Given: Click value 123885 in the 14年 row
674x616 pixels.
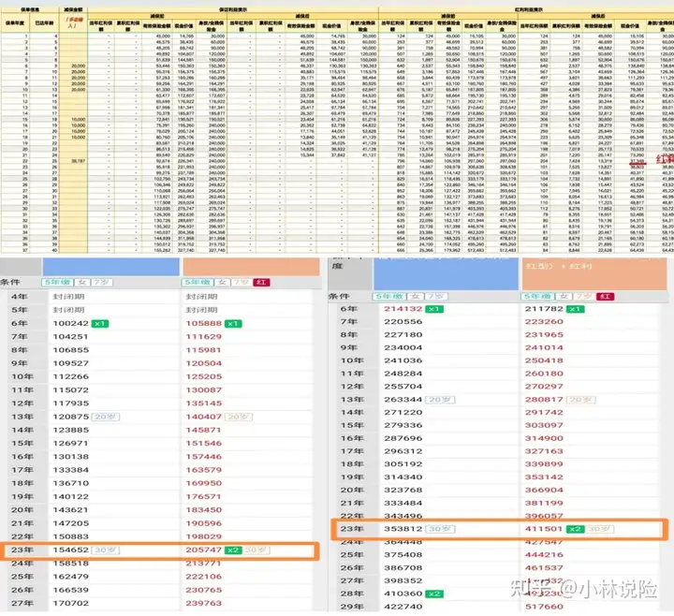Looking at the screenshot, I should click(x=70, y=431).
